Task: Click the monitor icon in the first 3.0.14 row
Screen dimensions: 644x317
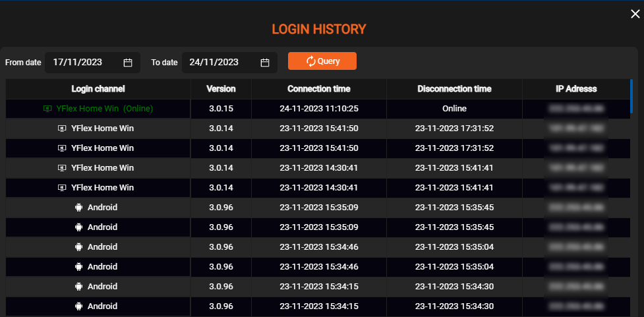Action: click(62, 128)
